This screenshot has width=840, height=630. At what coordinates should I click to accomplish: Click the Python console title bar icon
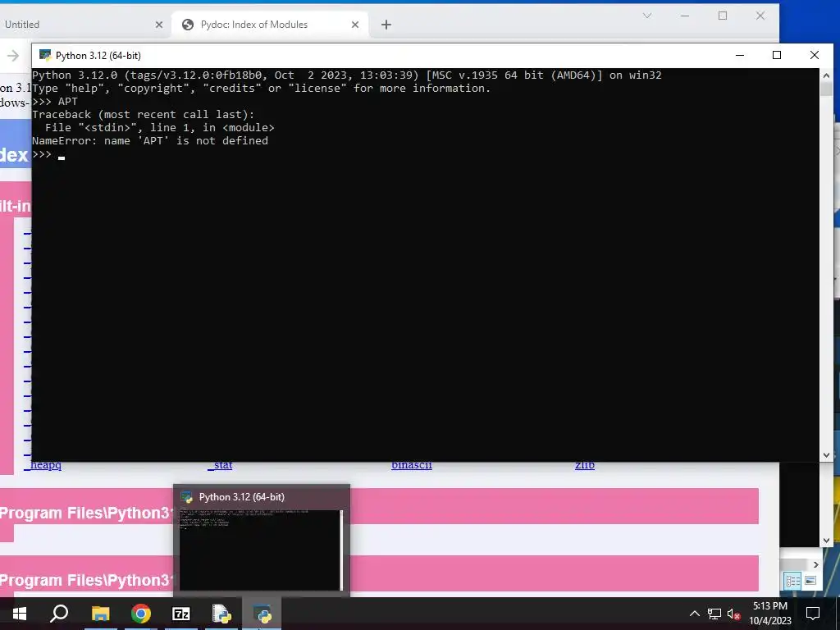46,55
